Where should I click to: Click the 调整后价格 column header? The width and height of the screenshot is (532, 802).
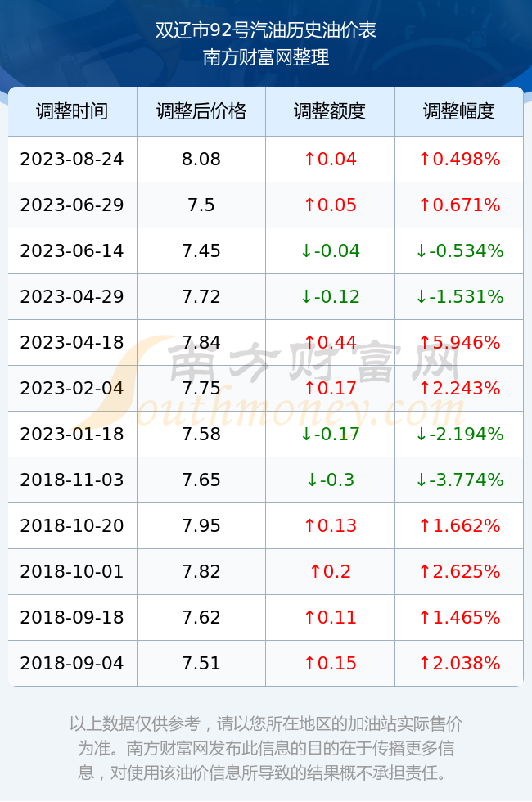(201, 111)
